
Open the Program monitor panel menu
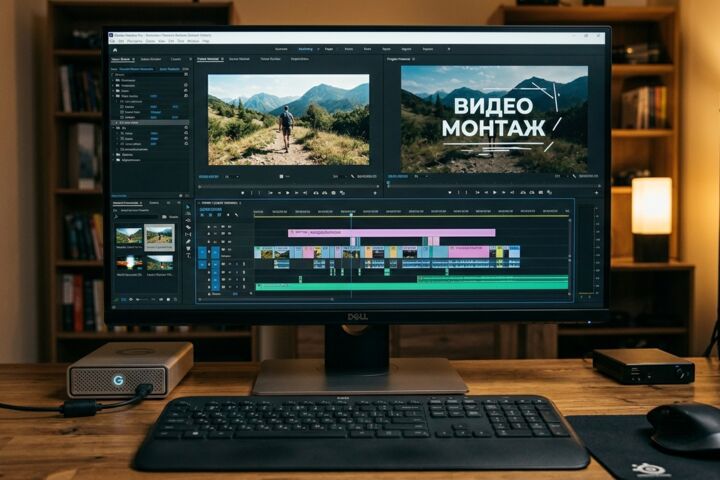[414, 59]
